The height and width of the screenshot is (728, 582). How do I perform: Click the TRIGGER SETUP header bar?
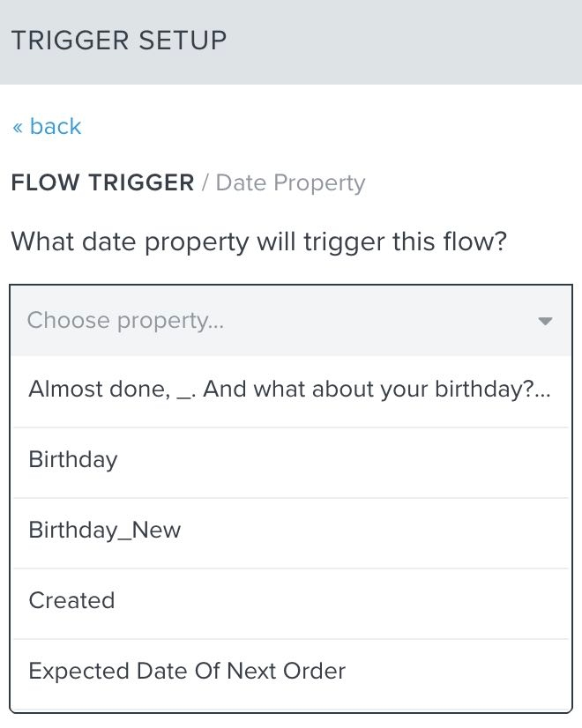coord(290,41)
